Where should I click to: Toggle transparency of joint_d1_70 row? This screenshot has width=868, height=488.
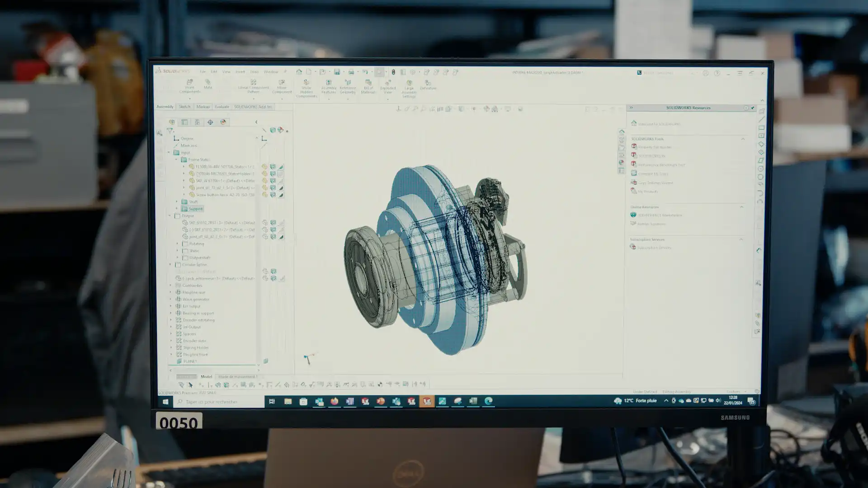point(281,188)
